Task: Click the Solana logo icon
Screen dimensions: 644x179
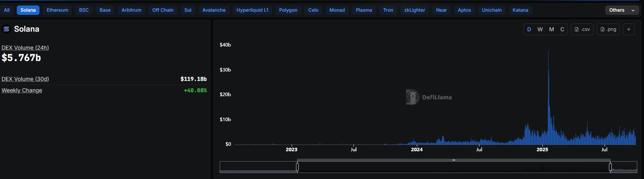Action: [6, 29]
